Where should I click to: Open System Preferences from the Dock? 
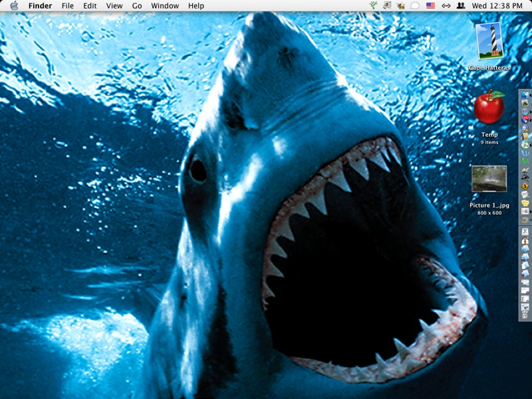(525, 211)
